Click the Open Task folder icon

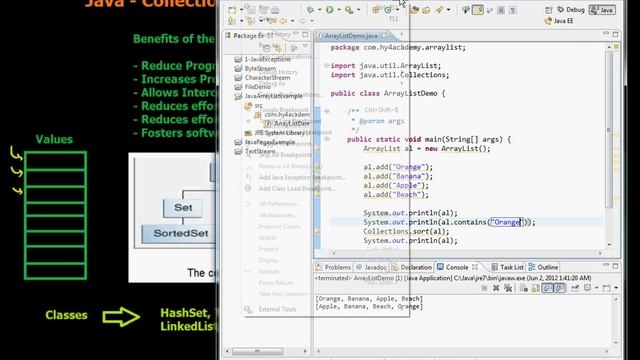point(426,10)
